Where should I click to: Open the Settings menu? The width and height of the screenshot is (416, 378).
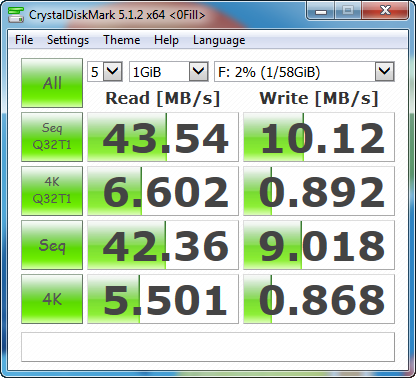point(68,40)
